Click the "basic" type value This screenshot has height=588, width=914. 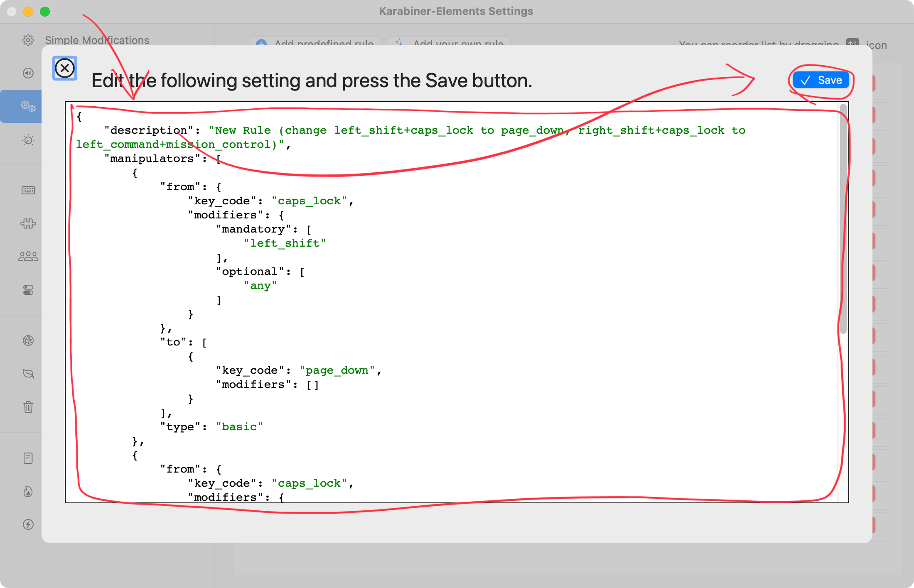pyautogui.click(x=239, y=427)
